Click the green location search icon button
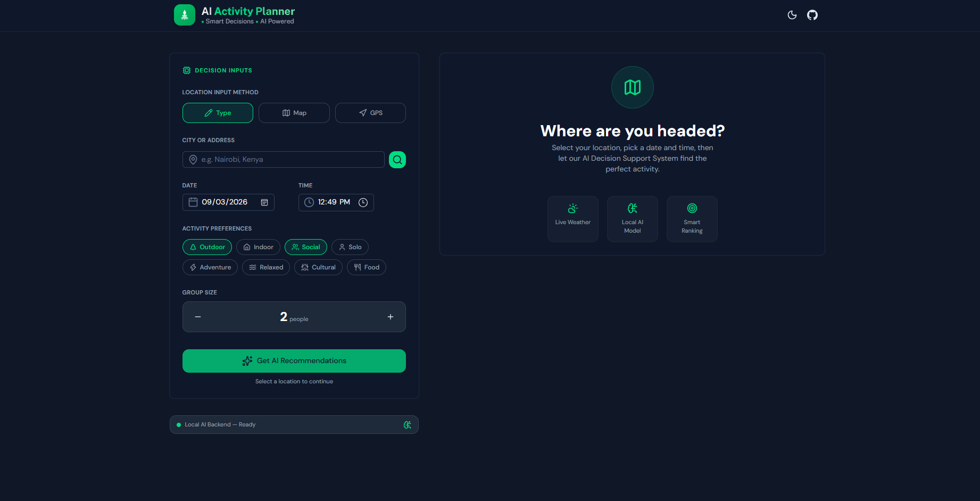Image resolution: width=980 pixels, height=501 pixels. pyautogui.click(x=397, y=160)
